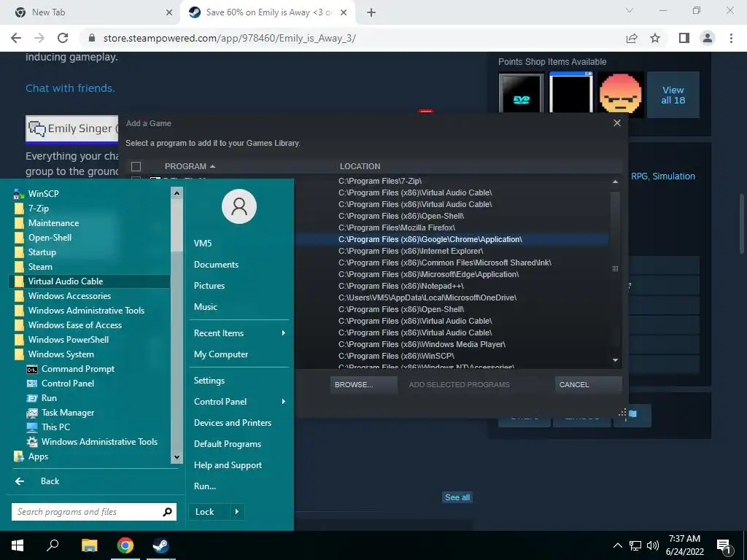The width and height of the screenshot is (747, 560).
Task: Open Run... in Start menu right column
Action: 205,486
